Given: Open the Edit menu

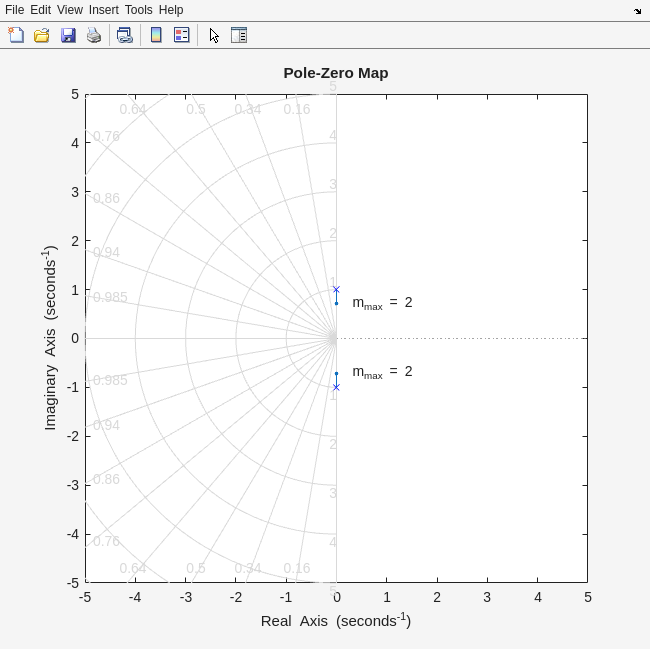Looking at the screenshot, I should (x=40, y=10).
